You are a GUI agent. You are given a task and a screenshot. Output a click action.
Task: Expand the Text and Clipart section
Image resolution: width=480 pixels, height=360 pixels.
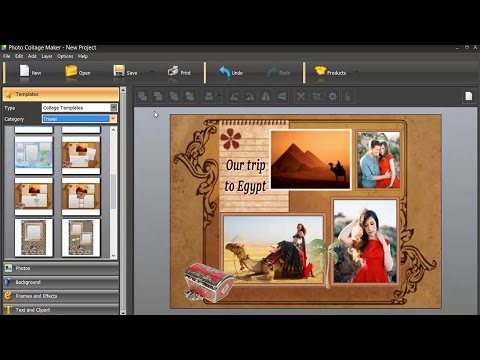coord(61,310)
